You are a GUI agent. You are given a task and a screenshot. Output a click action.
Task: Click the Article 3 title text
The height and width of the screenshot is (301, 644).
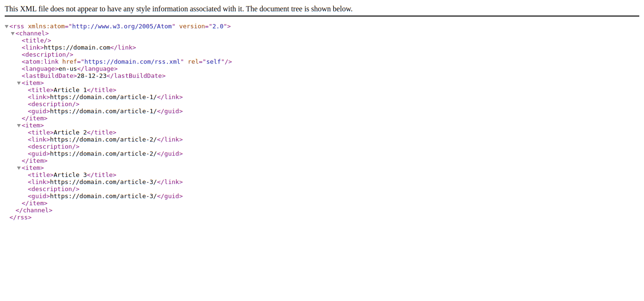coord(70,175)
